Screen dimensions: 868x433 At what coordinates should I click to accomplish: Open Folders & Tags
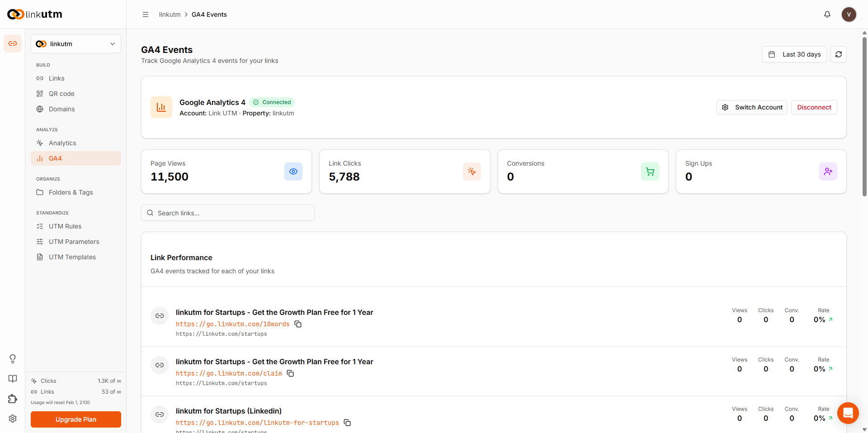[76, 192]
